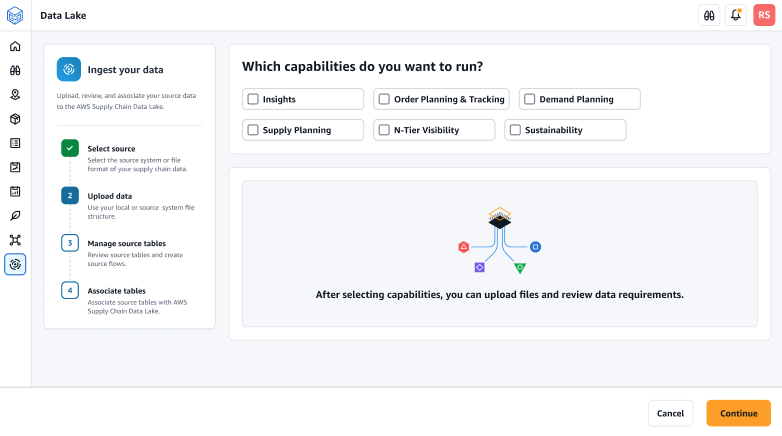The height and width of the screenshot is (436, 782).
Task: Open the box package sidebar icon
Action: 15,119
